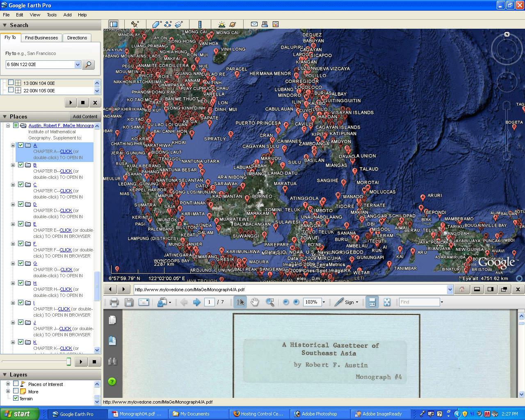The image size is (525, 420).
Task: Expand Places of Interest layer node
Action: click(x=8, y=384)
